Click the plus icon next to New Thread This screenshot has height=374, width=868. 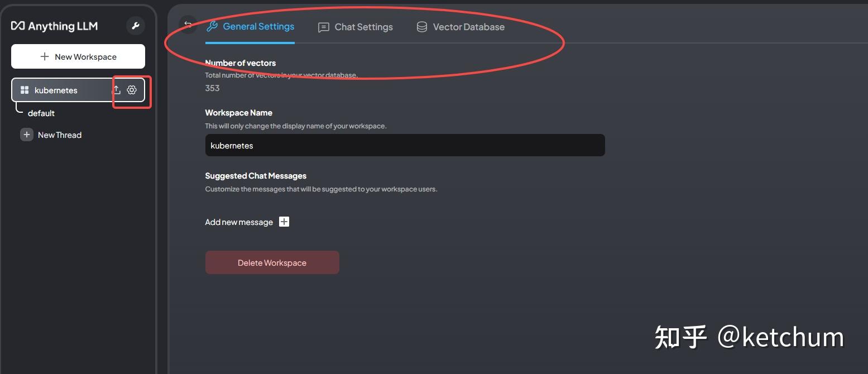[x=27, y=135]
